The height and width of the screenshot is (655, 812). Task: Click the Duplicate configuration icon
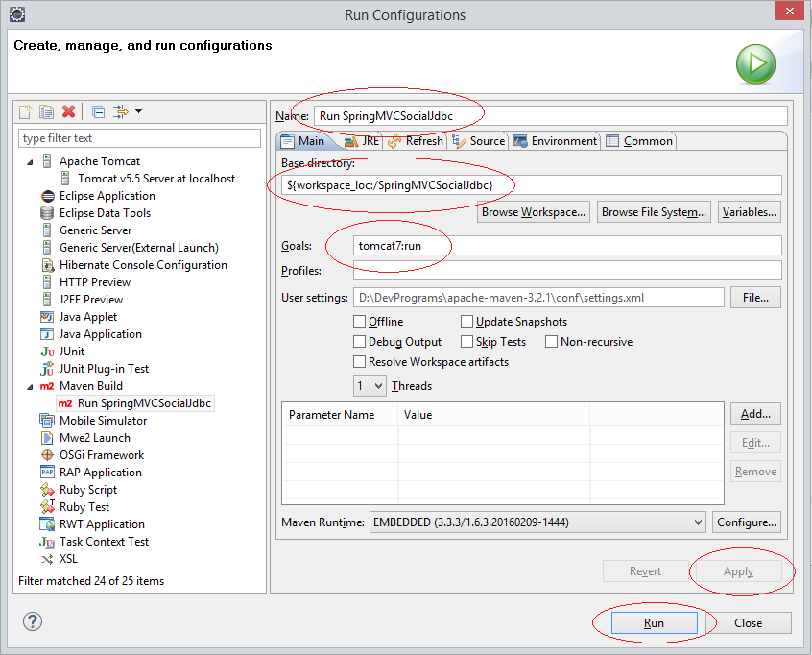pos(47,111)
